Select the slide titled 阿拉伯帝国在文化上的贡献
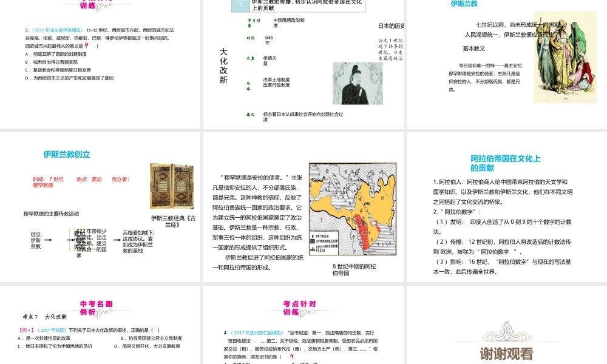The width and height of the screenshot is (607, 364). click(x=507, y=207)
